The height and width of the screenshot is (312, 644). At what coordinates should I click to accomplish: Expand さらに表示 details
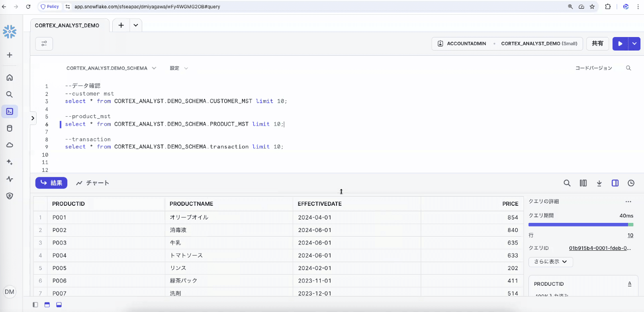click(x=551, y=261)
